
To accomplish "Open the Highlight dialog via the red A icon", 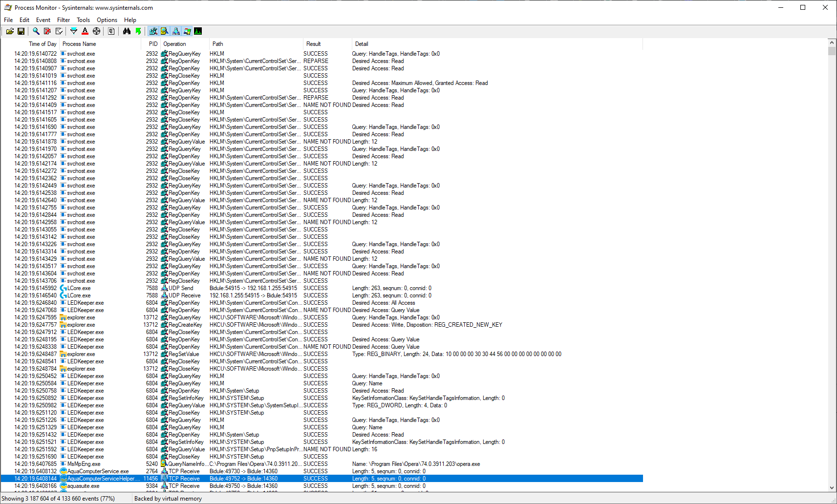I will point(85,31).
